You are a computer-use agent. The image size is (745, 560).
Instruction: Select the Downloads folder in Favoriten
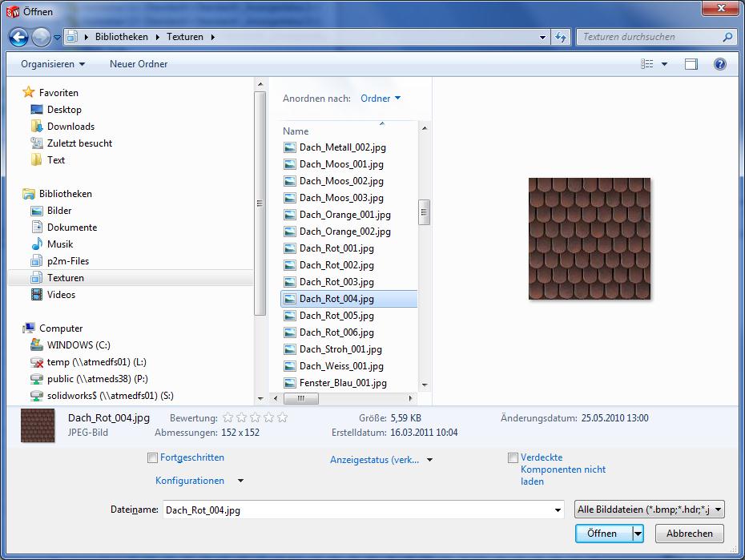[x=70, y=127]
